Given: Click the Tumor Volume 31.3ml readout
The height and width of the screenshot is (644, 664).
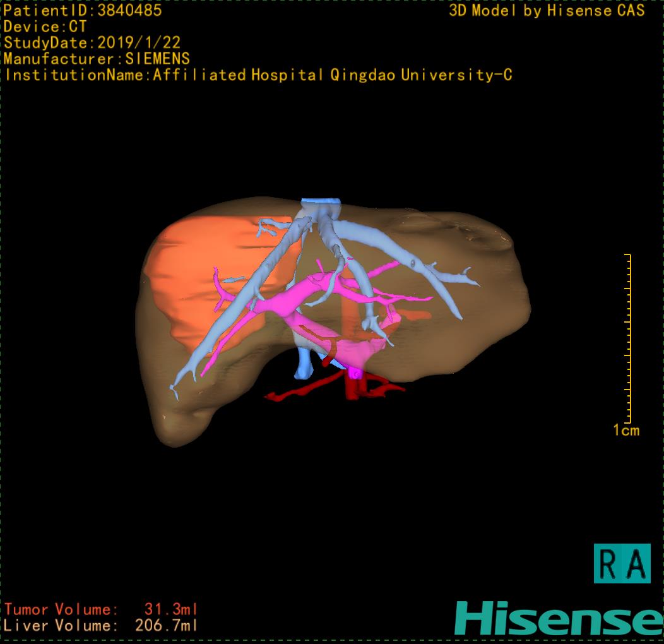Looking at the screenshot, I should pos(101,610).
